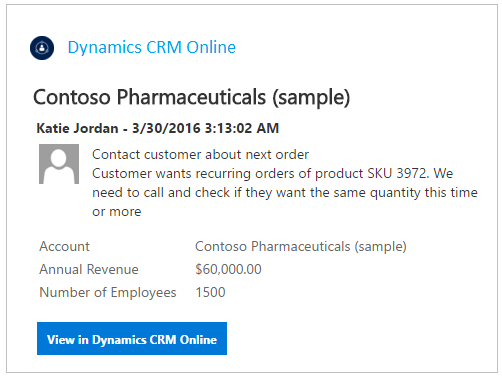Click the 1500 employees value
The image size is (502, 376).
click(x=210, y=292)
